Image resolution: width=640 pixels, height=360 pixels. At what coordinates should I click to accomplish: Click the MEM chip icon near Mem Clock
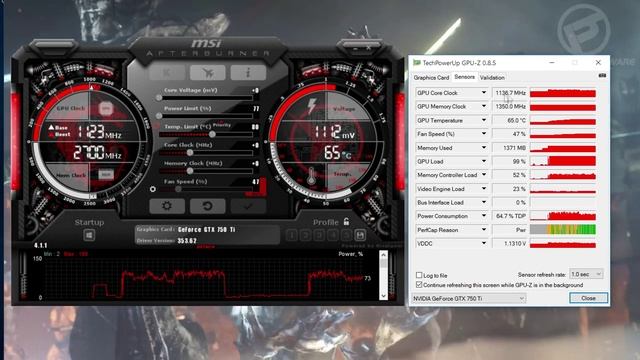click(x=106, y=174)
